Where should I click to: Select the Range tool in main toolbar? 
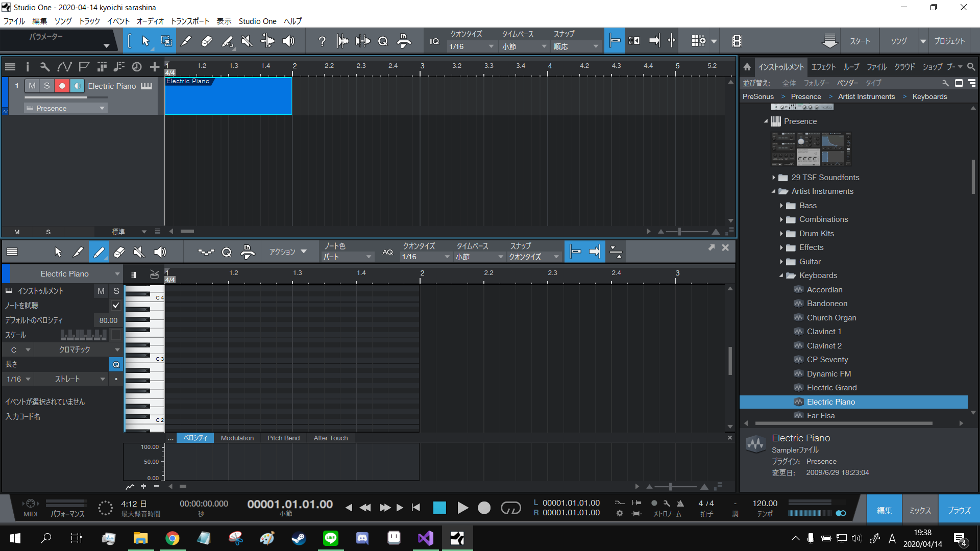[166, 41]
